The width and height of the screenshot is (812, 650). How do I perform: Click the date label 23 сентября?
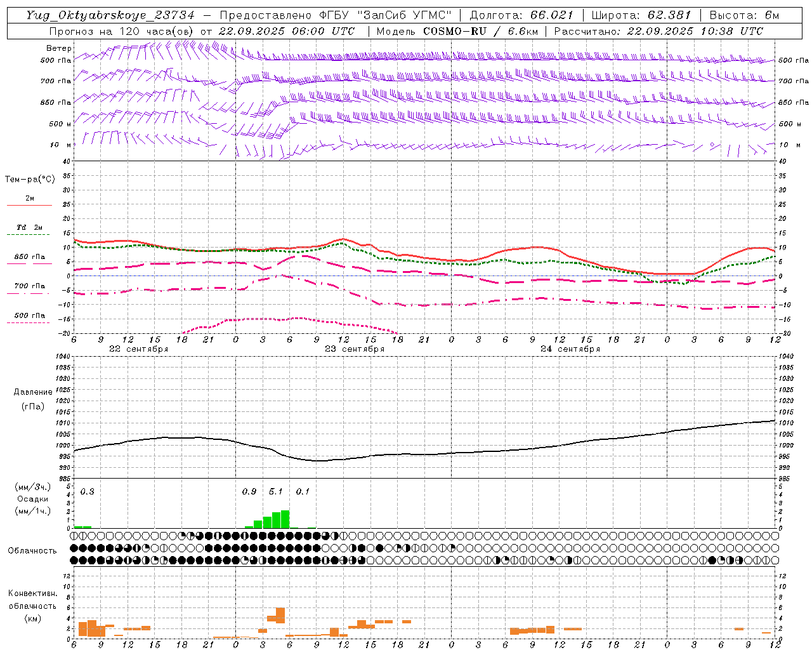point(355,349)
